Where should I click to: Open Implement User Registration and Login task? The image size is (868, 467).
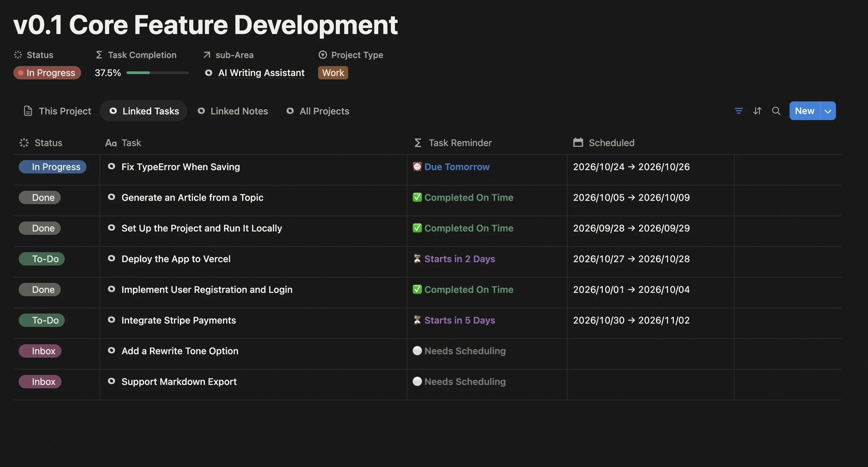(207, 290)
